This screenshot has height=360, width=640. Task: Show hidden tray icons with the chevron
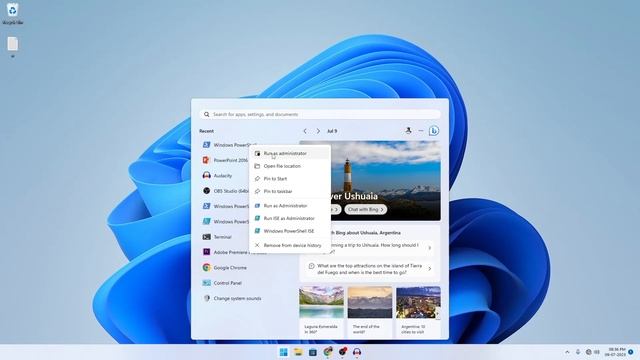567,352
